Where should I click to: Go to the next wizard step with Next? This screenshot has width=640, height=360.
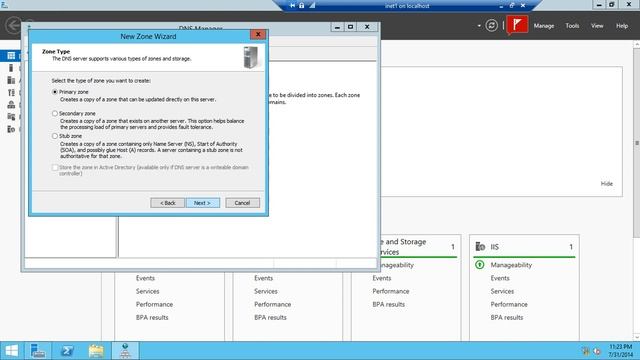pyautogui.click(x=203, y=203)
